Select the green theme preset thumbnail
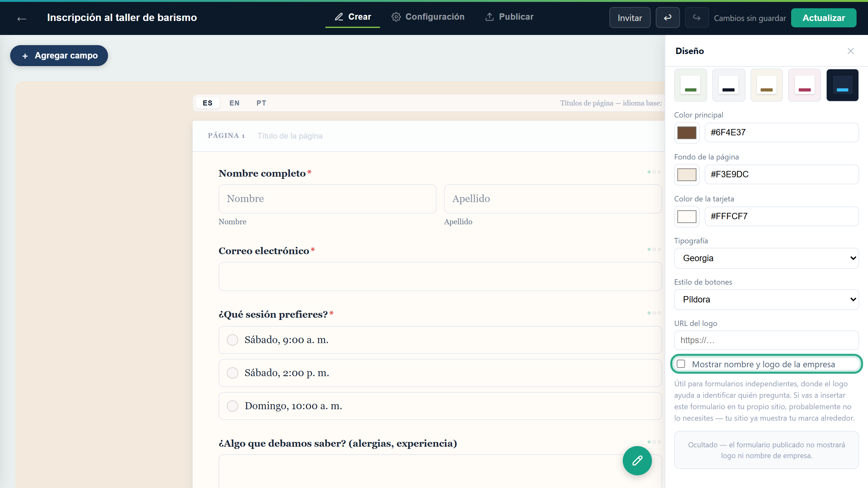Screen dimensions: 868x488 (690, 85)
